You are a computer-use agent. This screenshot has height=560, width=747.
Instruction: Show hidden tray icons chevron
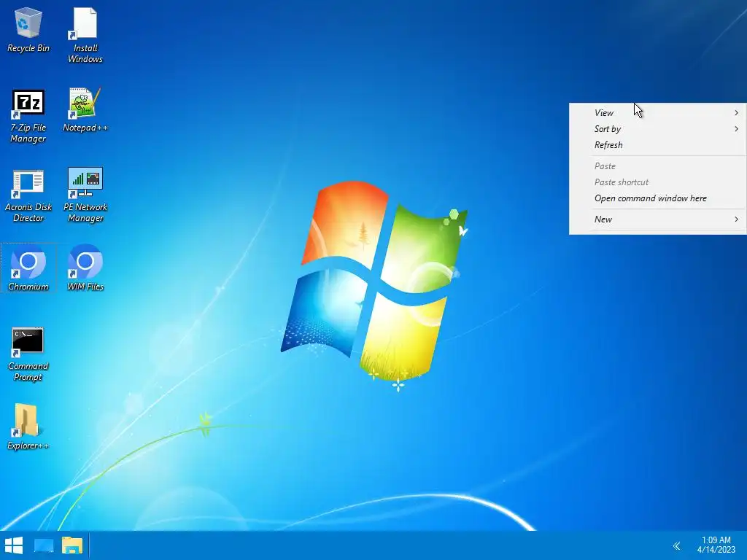point(676,545)
